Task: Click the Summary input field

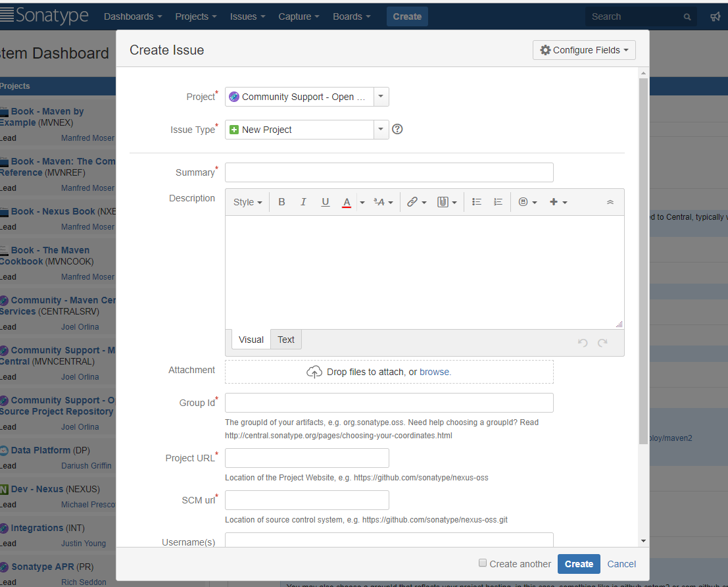Action: pos(389,172)
